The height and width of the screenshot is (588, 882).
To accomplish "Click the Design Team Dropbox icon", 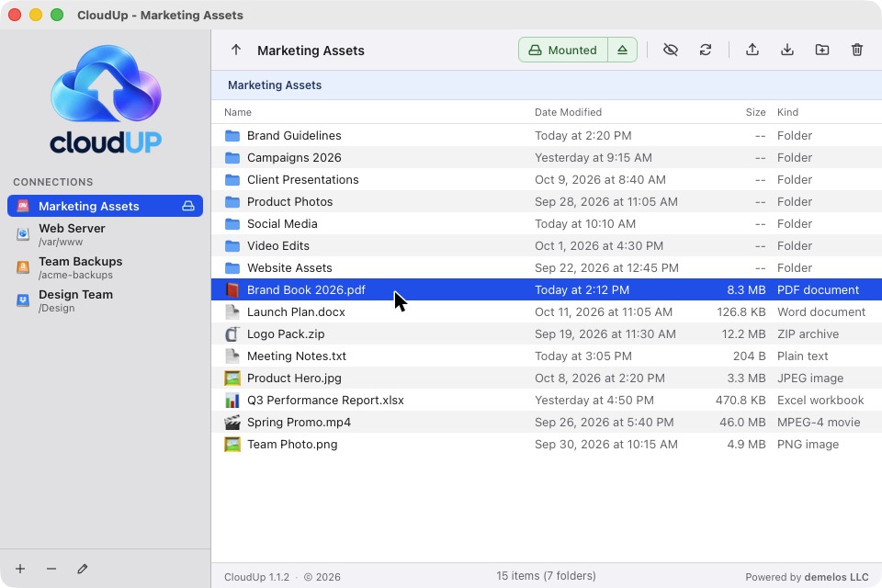I will pyautogui.click(x=23, y=300).
